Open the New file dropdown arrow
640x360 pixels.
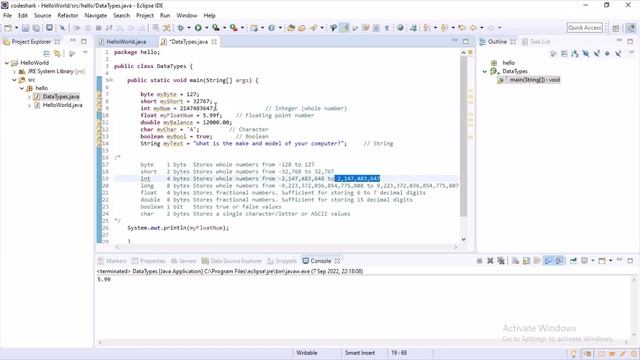pyautogui.click(x=16, y=28)
